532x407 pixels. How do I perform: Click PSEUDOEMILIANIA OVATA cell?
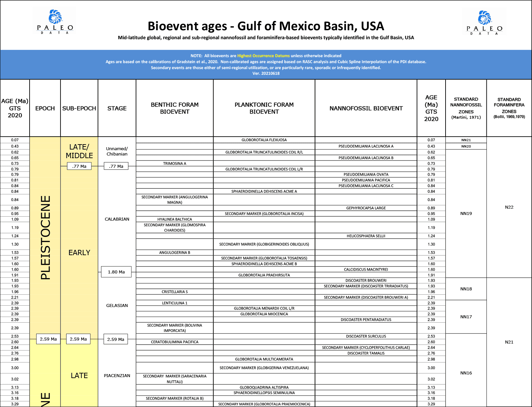click(366, 174)
